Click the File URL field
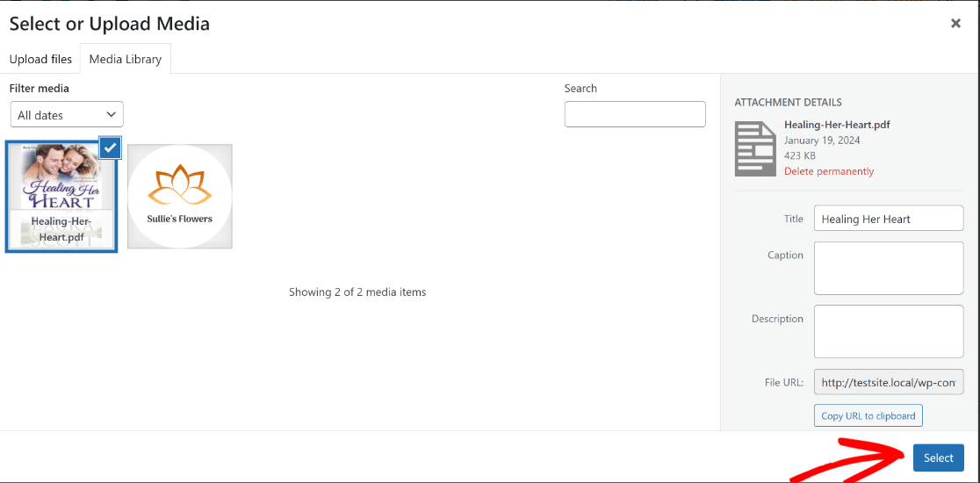This screenshot has height=483, width=980. click(x=888, y=382)
